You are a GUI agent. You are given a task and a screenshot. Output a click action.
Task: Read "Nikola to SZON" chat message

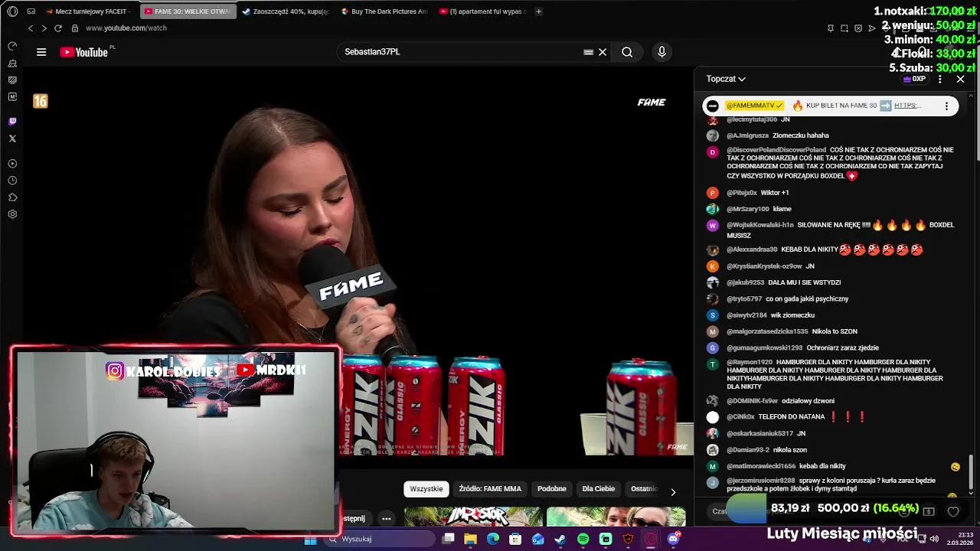pyautogui.click(x=835, y=331)
